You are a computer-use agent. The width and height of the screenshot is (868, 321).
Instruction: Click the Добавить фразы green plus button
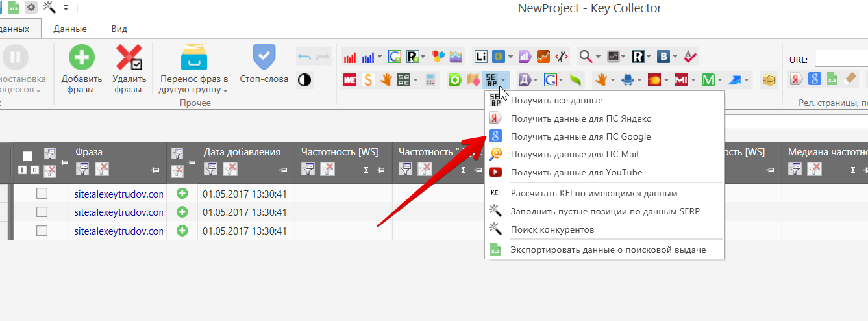coord(82,58)
